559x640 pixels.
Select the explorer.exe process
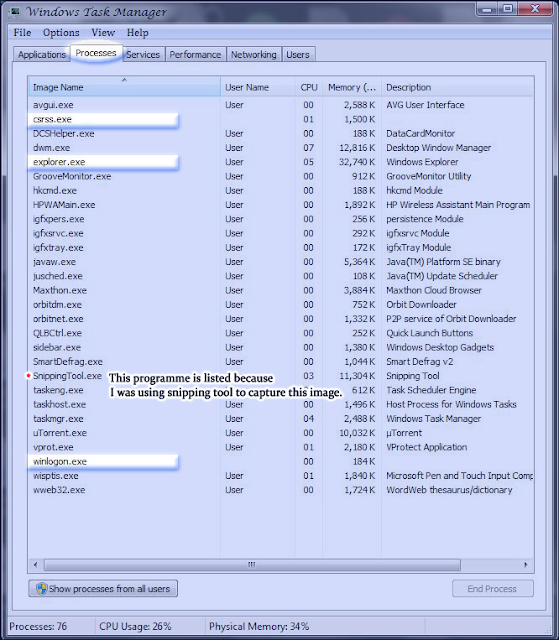281,162
